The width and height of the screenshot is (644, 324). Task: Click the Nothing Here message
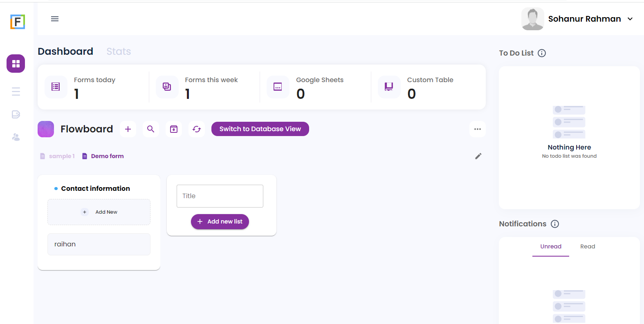[x=569, y=147]
